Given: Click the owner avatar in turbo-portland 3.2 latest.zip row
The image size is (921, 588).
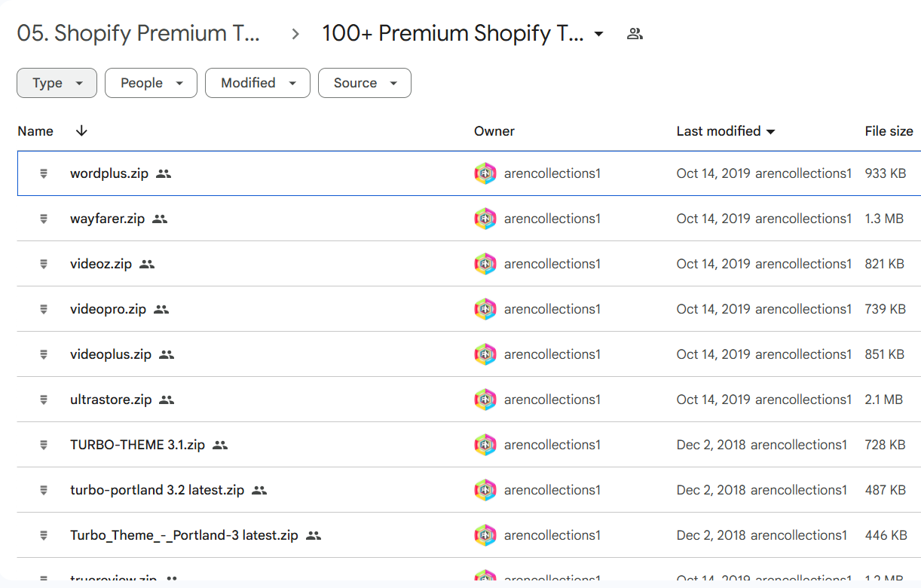Looking at the screenshot, I should pyautogui.click(x=485, y=490).
